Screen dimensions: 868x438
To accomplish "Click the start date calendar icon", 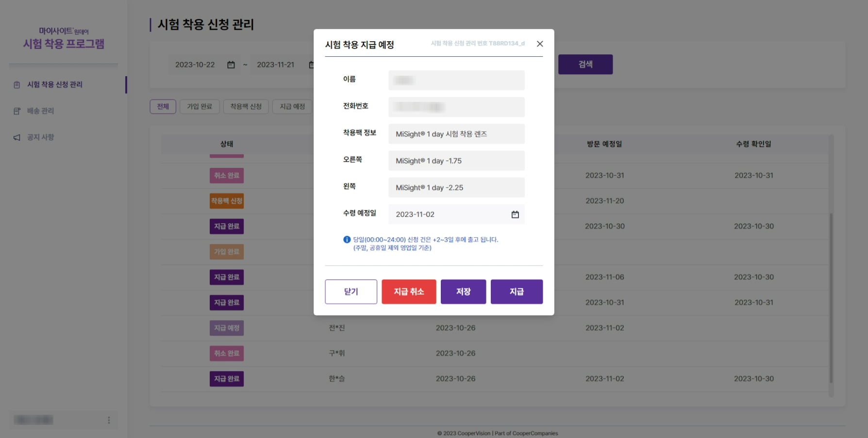I will pos(231,65).
